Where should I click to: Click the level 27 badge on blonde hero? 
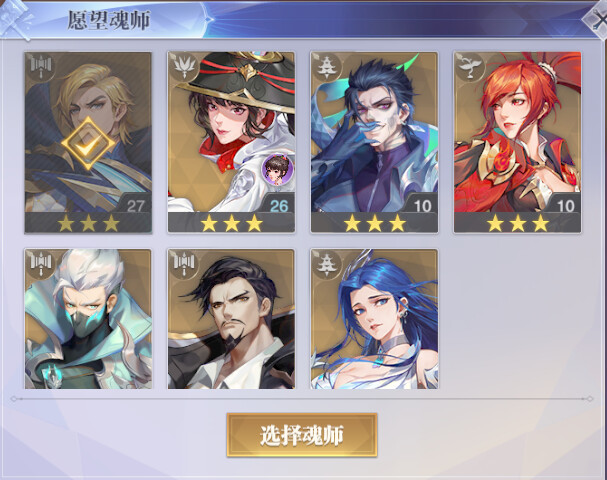coord(136,206)
